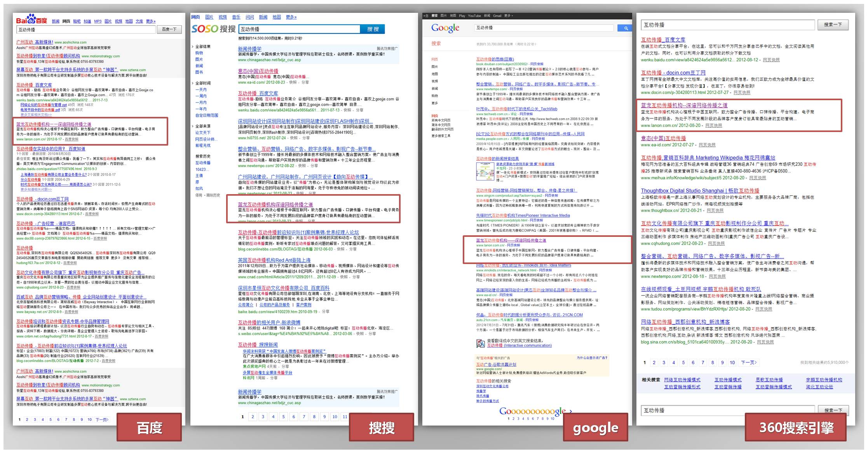This screenshot has width=868, height=450.
Task: Select 购物 in Google's left sidebar
Action: tap(434, 96)
